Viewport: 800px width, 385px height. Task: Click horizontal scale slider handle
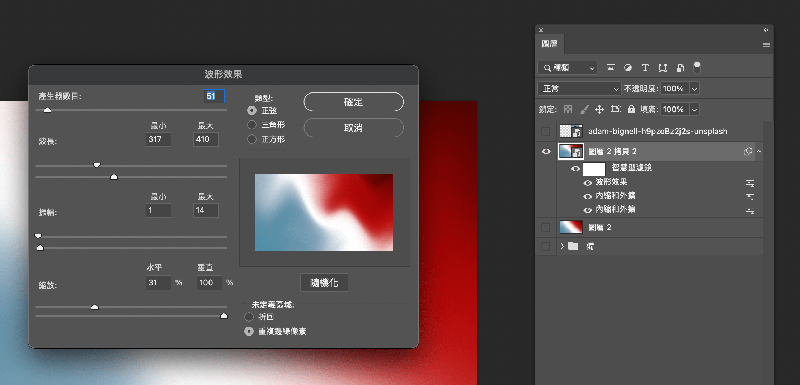point(94,307)
